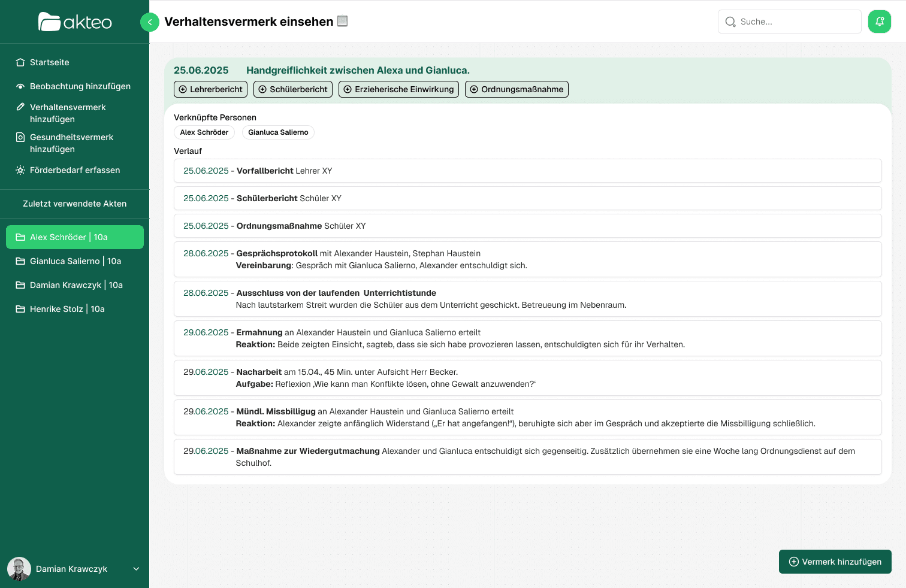The height and width of the screenshot is (588, 906).
Task: Click the header date 25.06.2025
Action: coord(201,70)
